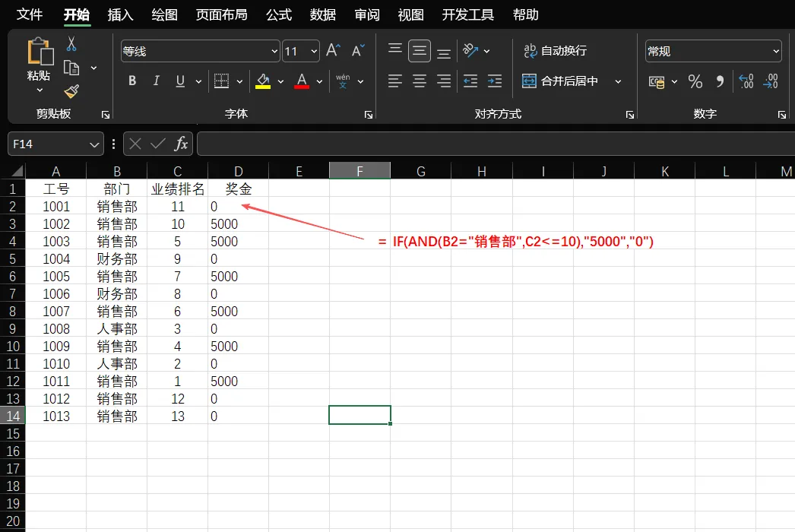Screen dimensions: 795x532
Task: Click the wén phonetic guide icon
Action: tap(343, 81)
